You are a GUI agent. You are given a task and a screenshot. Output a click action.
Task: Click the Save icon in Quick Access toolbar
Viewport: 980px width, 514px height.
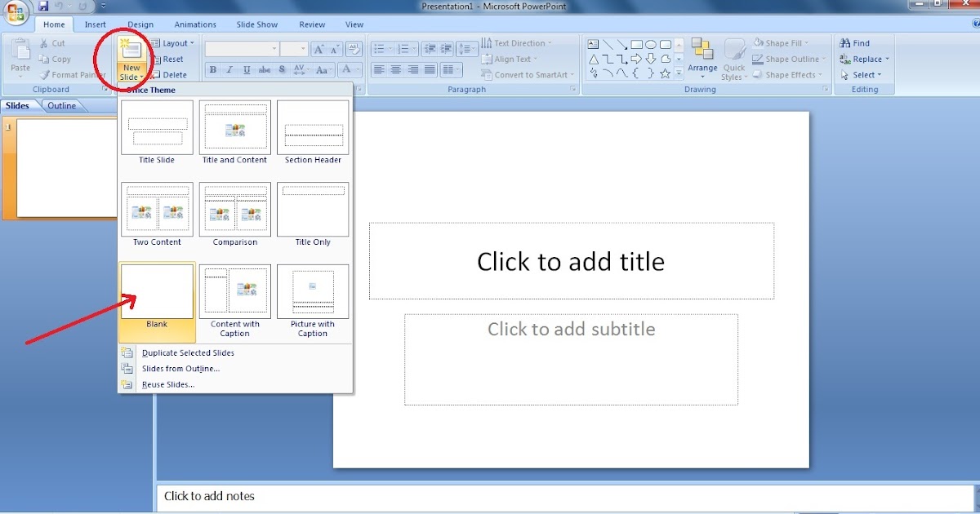pos(43,7)
